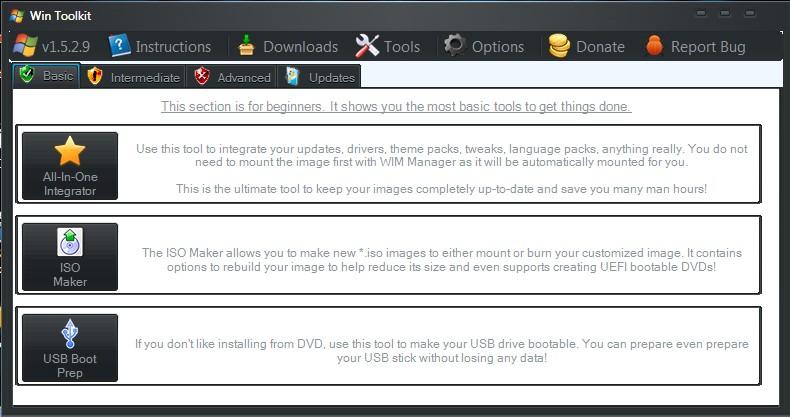Click the green shield icon on Basic tab
790x417 pixels.
(27, 75)
